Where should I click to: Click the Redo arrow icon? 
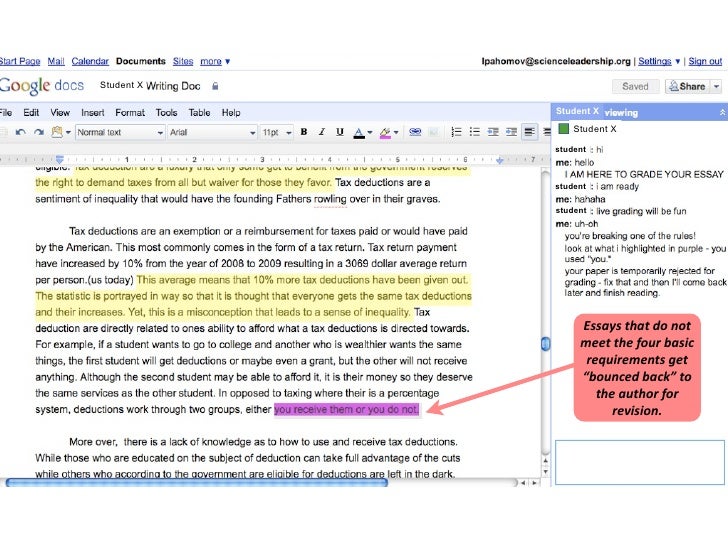(39, 132)
